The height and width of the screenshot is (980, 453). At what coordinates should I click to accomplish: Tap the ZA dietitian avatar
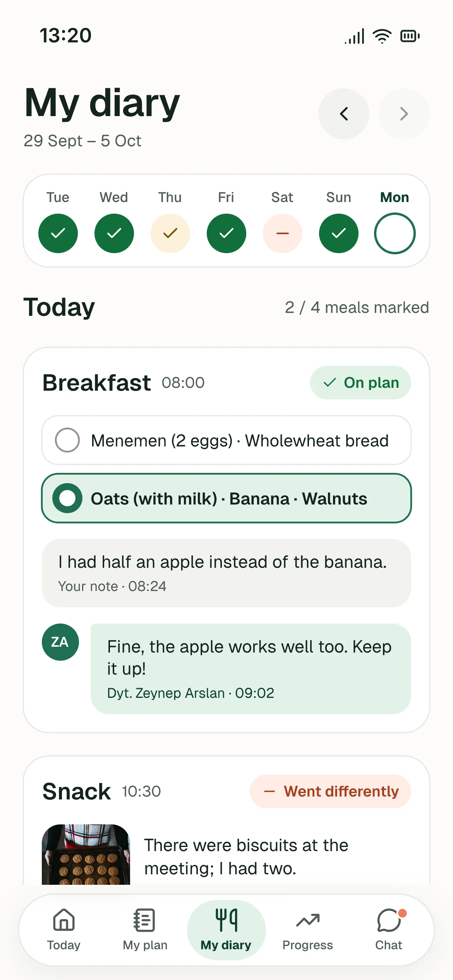(60, 642)
